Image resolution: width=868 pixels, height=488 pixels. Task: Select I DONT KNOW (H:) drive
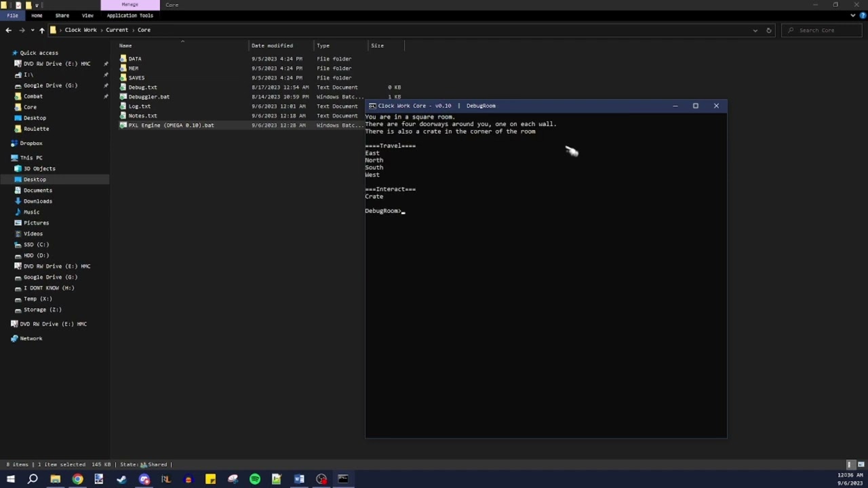48,288
